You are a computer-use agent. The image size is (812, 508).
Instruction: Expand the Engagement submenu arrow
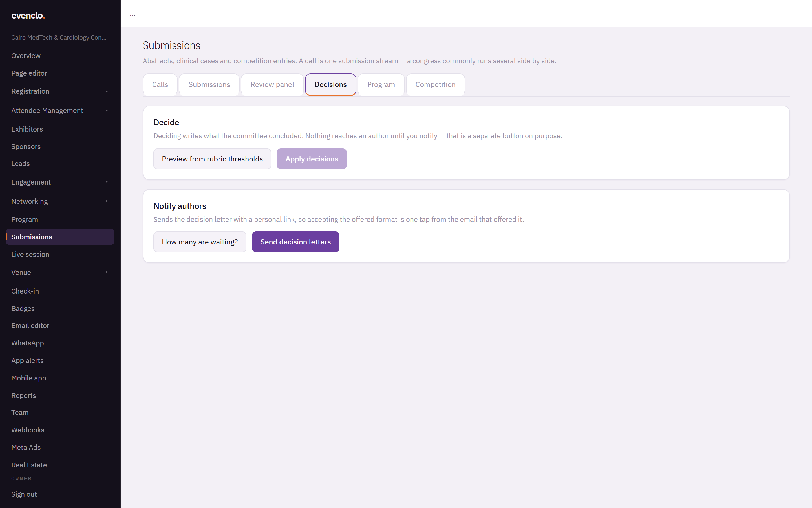click(107, 182)
